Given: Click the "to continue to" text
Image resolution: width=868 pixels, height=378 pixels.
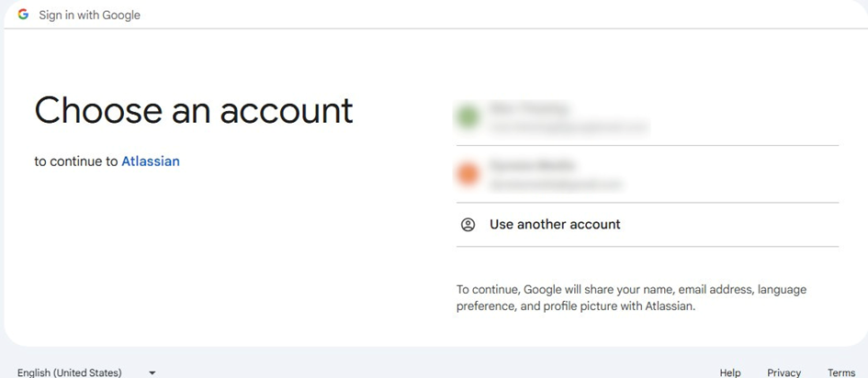Looking at the screenshot, I should tap(76, 161).
